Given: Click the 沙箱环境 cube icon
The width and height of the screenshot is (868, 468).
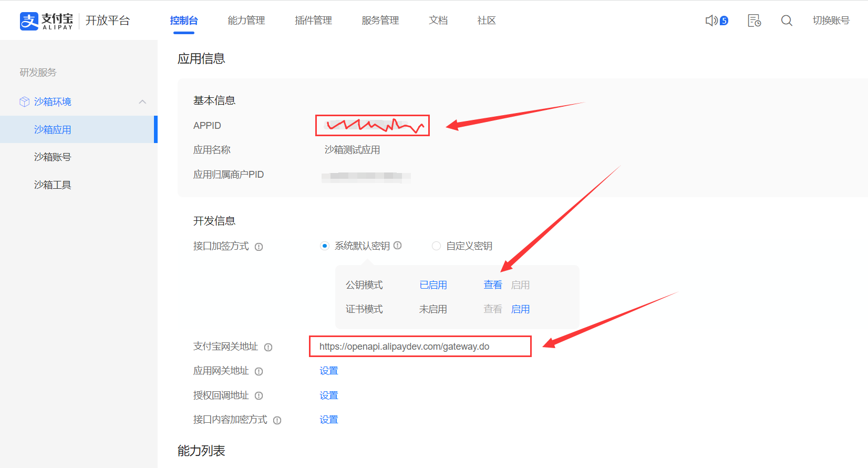Looking at the screenshot, I should coord(24,101).
